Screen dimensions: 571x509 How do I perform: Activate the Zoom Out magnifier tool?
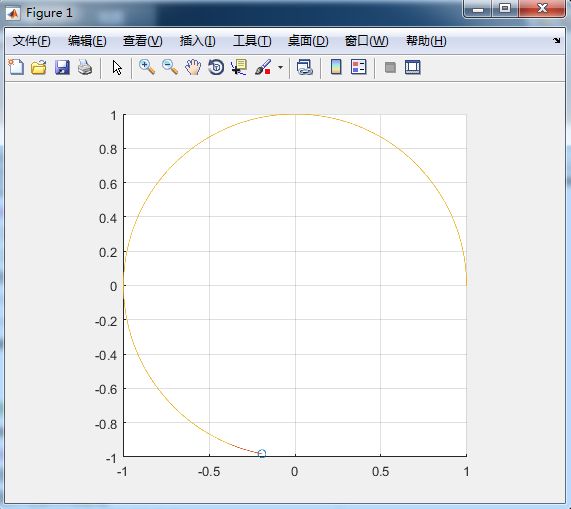(170, 67)
